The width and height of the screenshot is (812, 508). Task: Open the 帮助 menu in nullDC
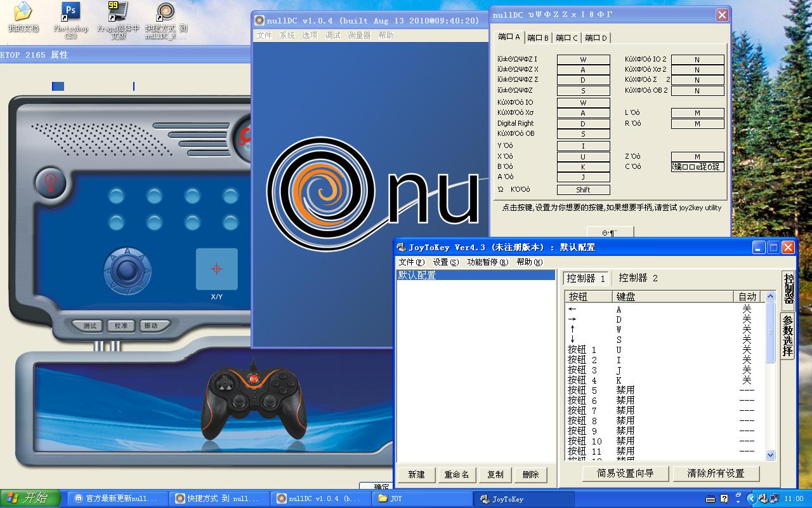[386, 36]
